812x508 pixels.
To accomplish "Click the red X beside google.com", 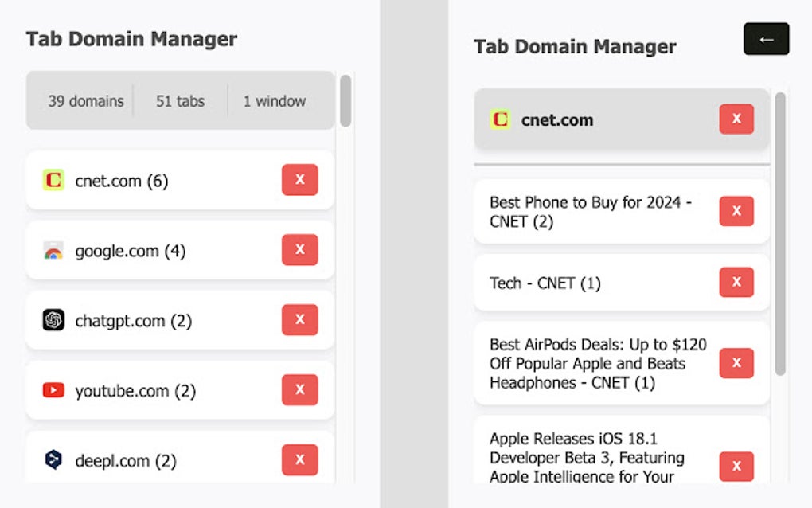I will coord(300,250).
